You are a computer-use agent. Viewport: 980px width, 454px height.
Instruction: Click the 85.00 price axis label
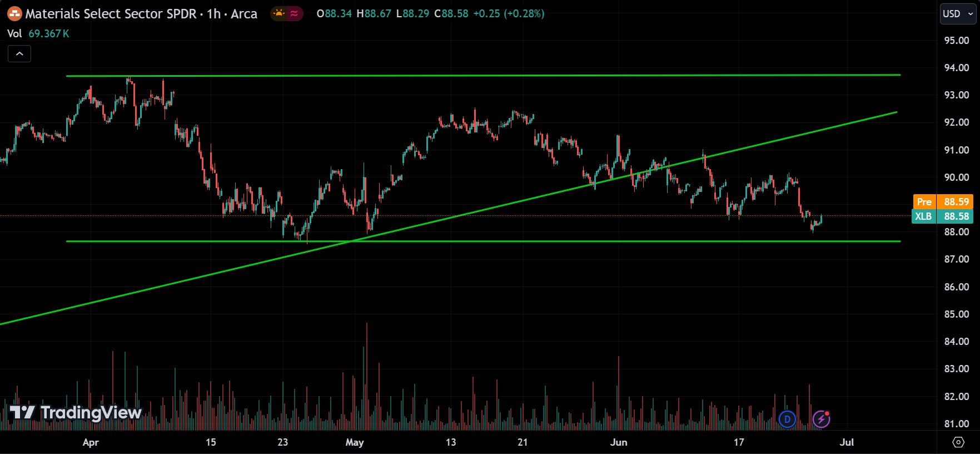[x=957, y=314]
